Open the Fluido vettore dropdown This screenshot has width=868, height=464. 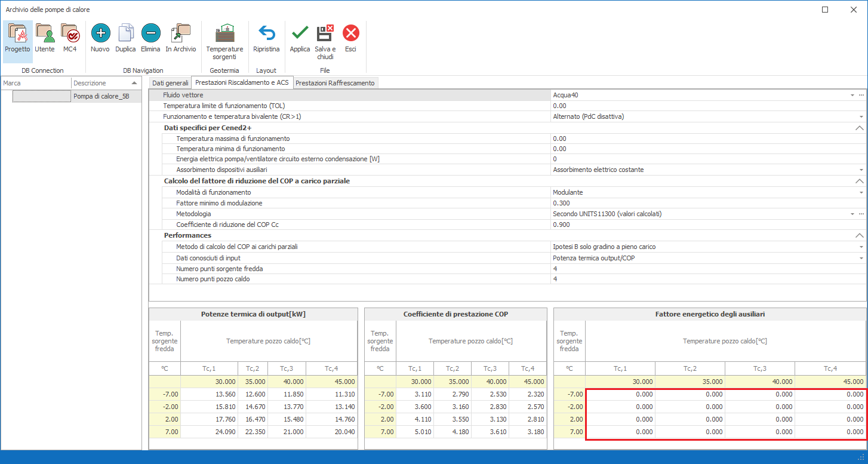point(852,95)
